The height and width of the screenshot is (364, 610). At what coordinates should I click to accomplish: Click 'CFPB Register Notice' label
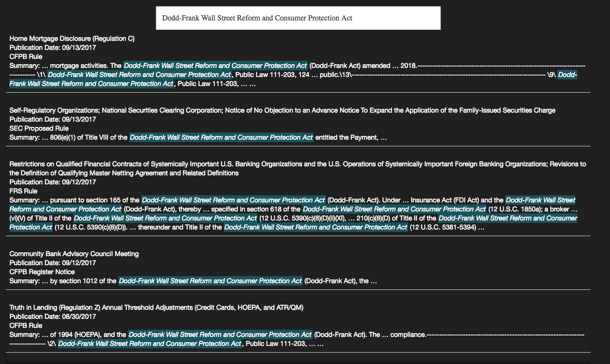click(x=42, y=272)
